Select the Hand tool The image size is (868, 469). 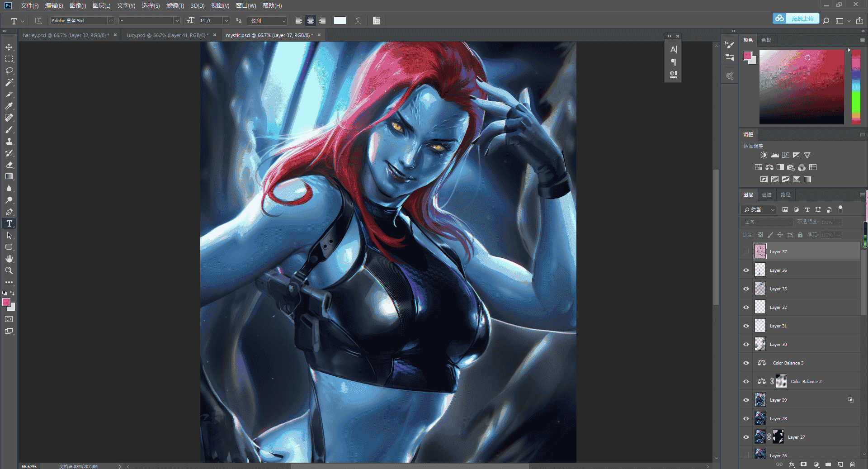[9, 259]
